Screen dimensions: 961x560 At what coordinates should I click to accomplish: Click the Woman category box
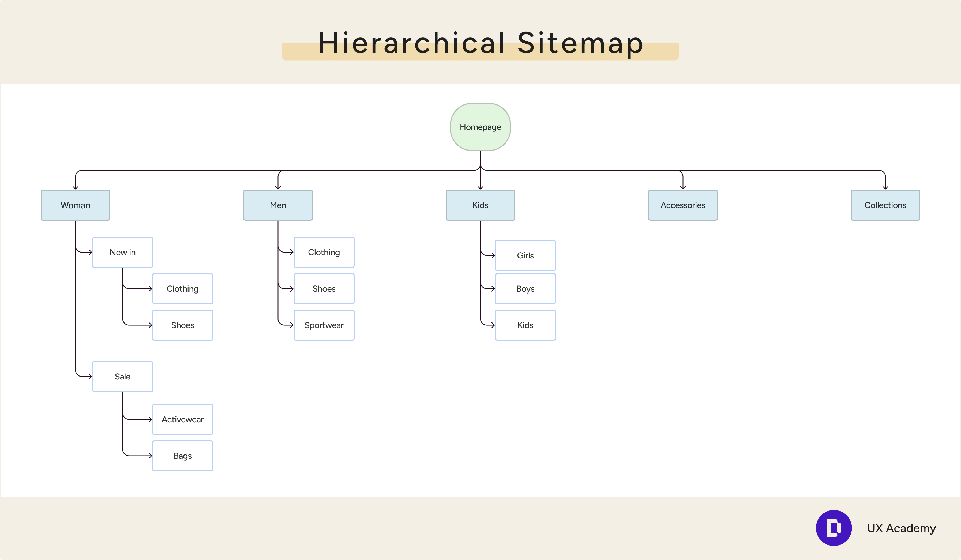(76, 205)
